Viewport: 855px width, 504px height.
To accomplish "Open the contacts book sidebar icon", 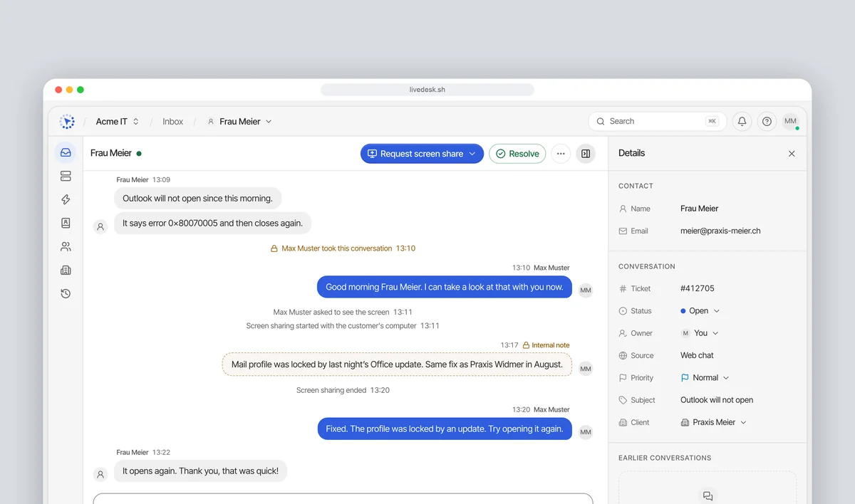I will (x=66, y=223).
